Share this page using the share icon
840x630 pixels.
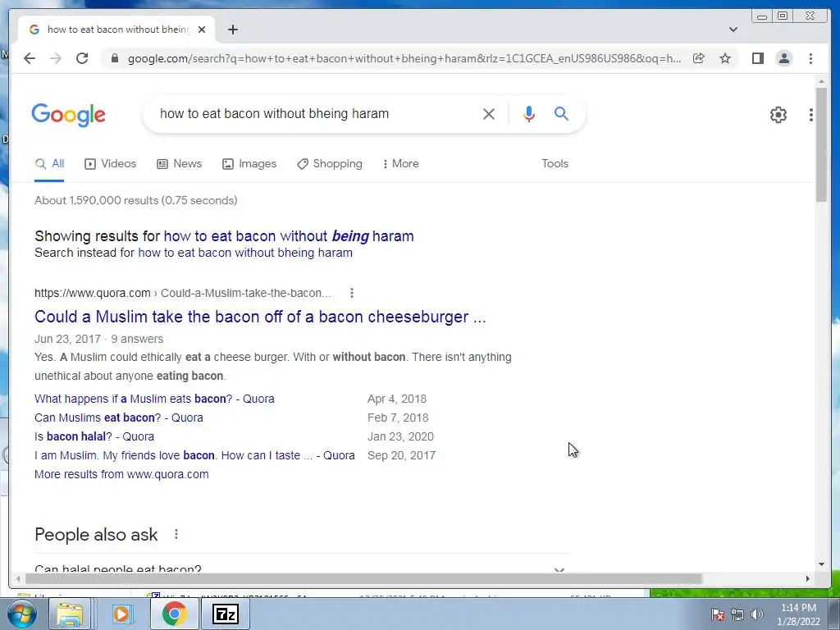[x=698, y=58]
